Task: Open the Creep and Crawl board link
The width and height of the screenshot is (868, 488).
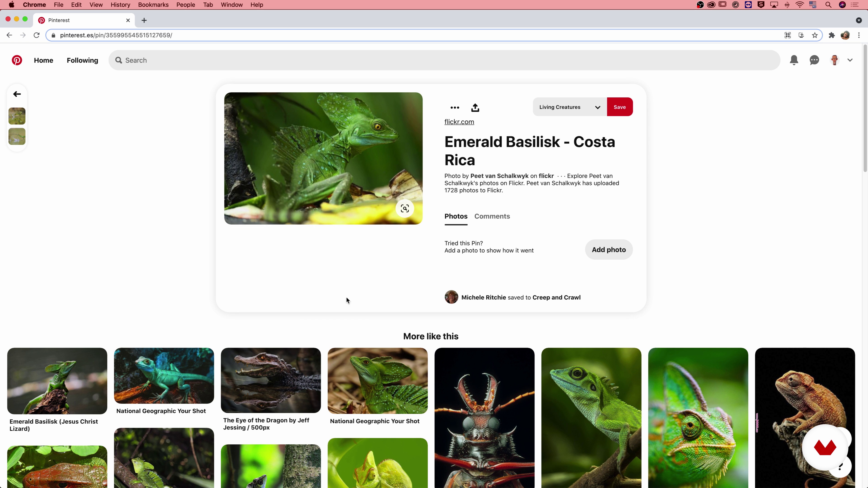Action: 556,297
